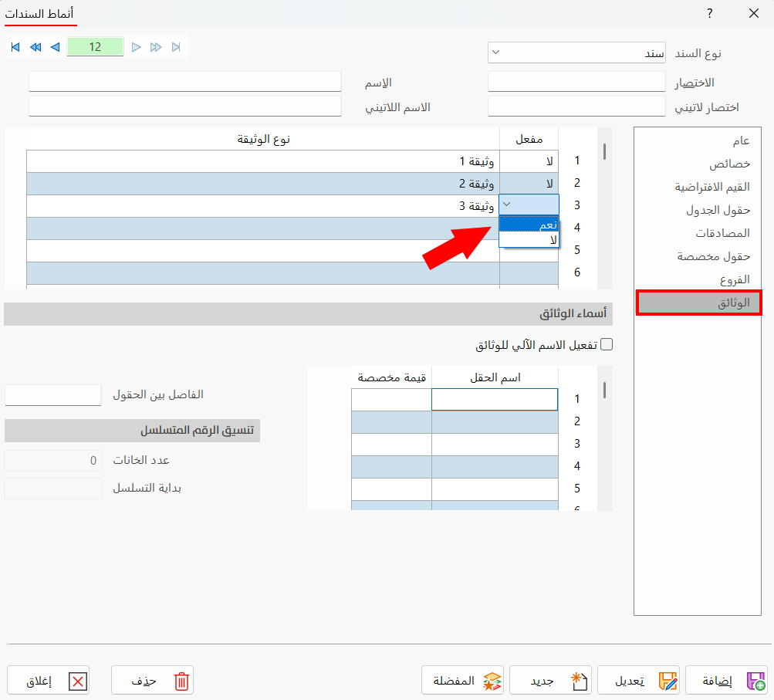Expand the مفعل dropdown arrow in row 3
Screen dimensions: 774x700
[x=506, y=205]
